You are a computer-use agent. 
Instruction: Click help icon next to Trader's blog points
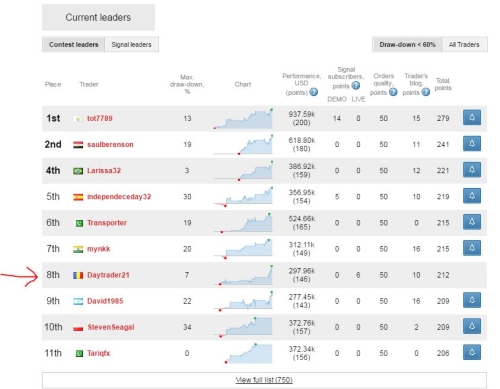tap(426, 92)
